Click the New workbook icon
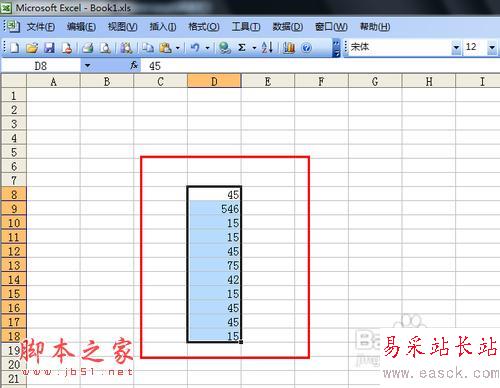This screenshot has width=500, height=388. coord(14,48)
